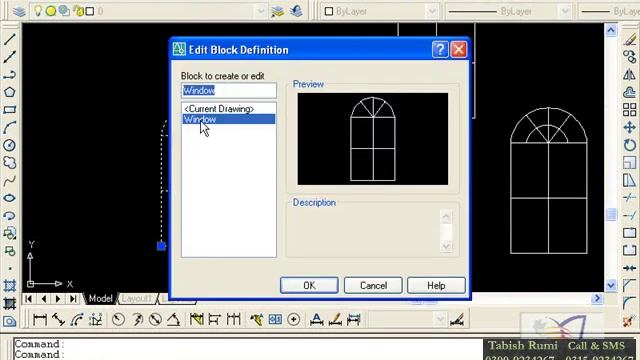Click Cancel in Edit Block Definition
Viewport: 640px width, 360px height.
(x=373, y=285)
